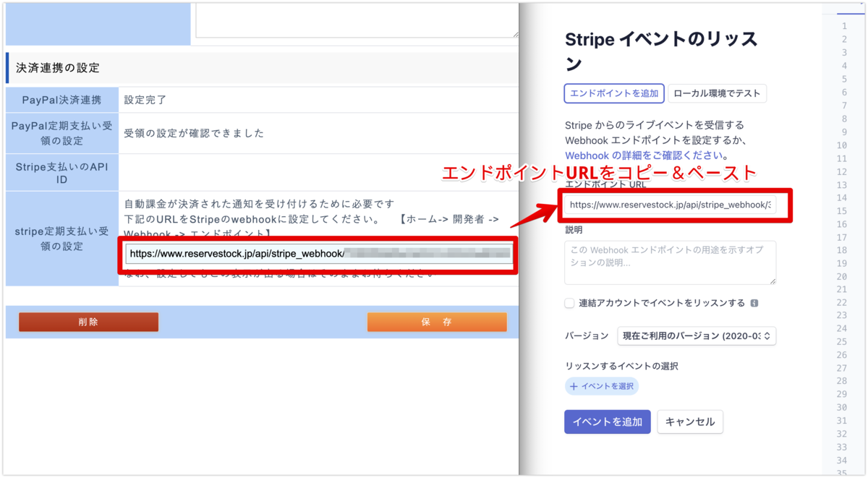This screenshot has width=868, height=478.
Task: Click the 説明 description textarea
Action: (x=670, y=263)
